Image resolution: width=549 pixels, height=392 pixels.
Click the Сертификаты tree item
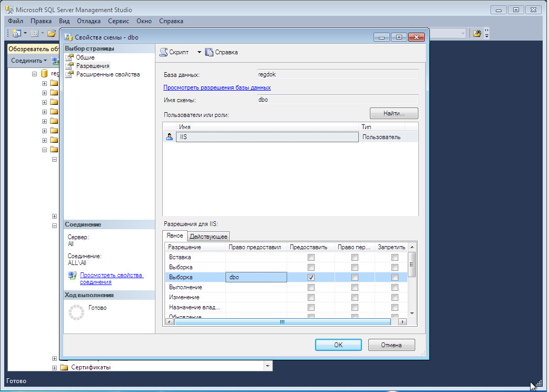[91, 367]
